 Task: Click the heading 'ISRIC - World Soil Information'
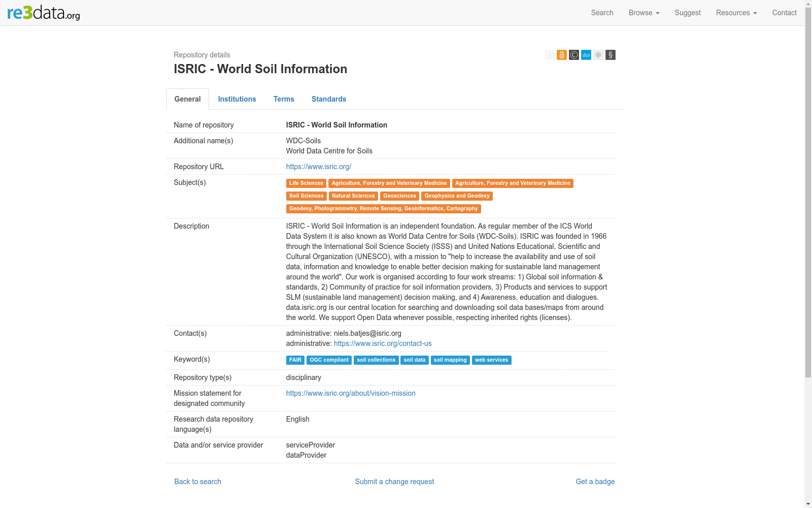tap(260, 69)
